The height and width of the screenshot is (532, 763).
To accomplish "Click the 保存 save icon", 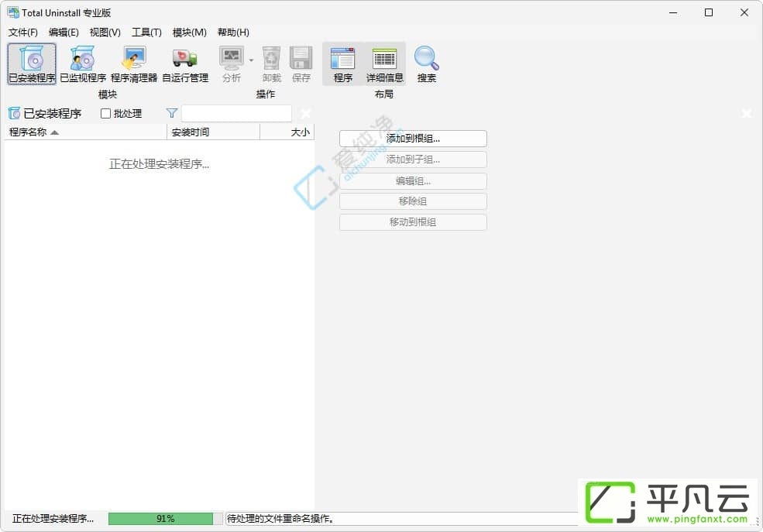I will click(x=301, y=63).
